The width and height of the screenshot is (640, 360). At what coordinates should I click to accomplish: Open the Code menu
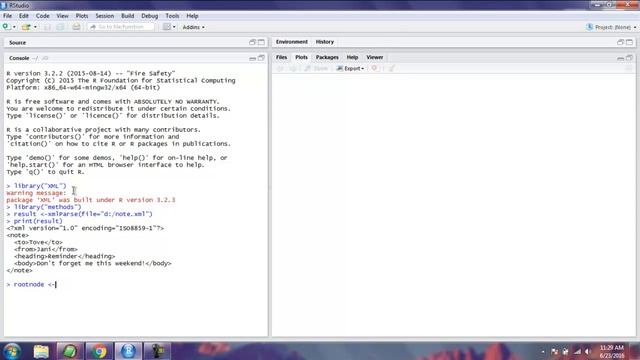[42, 16]
